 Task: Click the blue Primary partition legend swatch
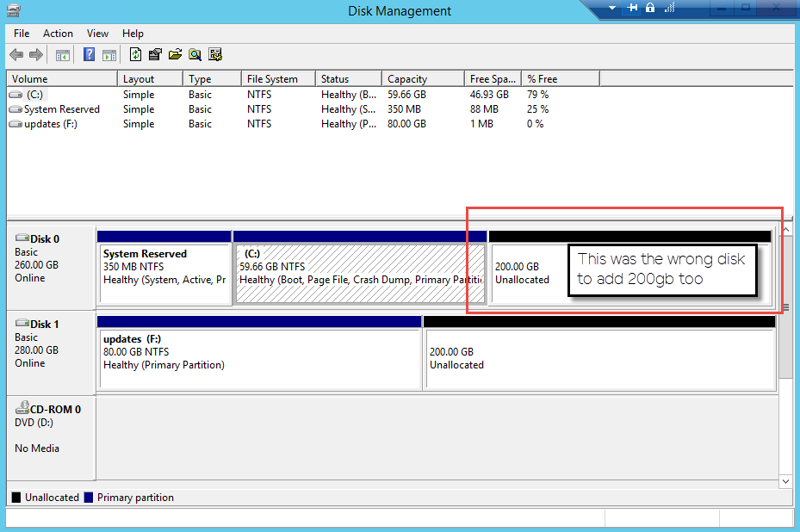[x=89, y=498]
